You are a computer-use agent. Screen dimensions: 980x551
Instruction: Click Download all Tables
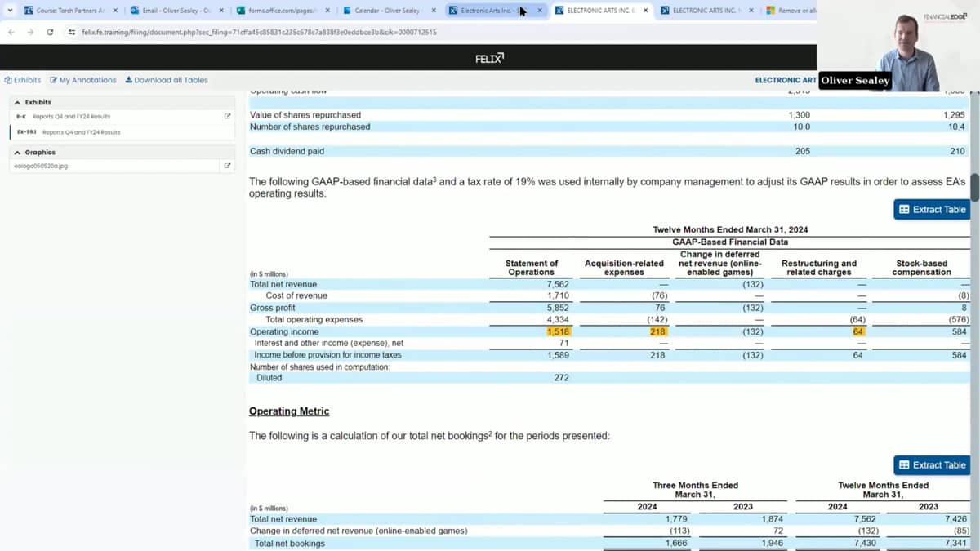pos(167,80)
